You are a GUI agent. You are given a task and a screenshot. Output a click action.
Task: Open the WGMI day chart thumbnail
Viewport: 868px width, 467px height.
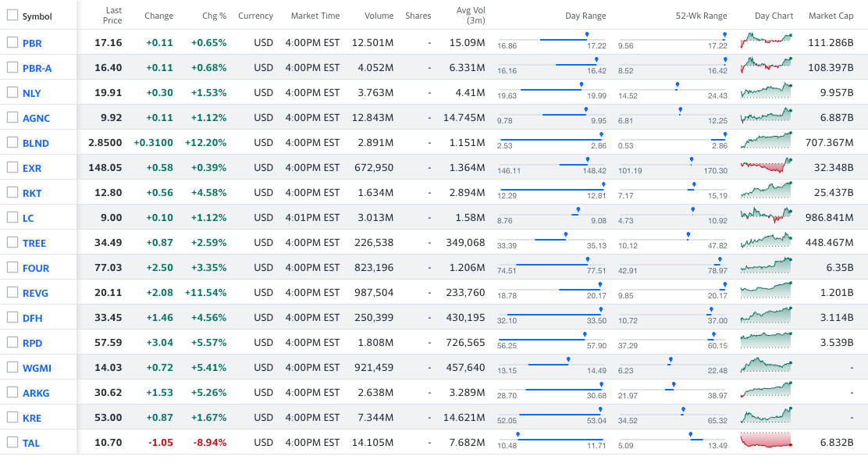(767, 365)
